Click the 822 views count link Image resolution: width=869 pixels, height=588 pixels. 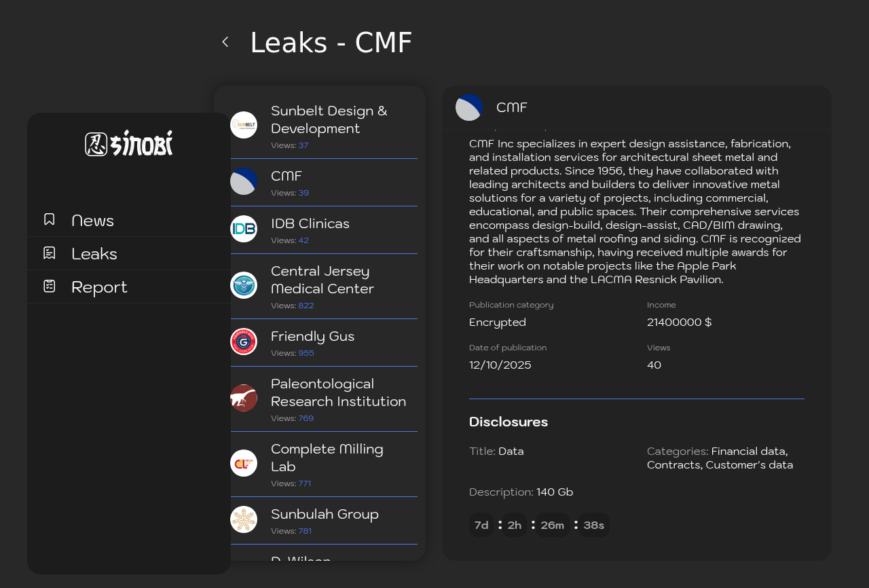pos(306,306)
